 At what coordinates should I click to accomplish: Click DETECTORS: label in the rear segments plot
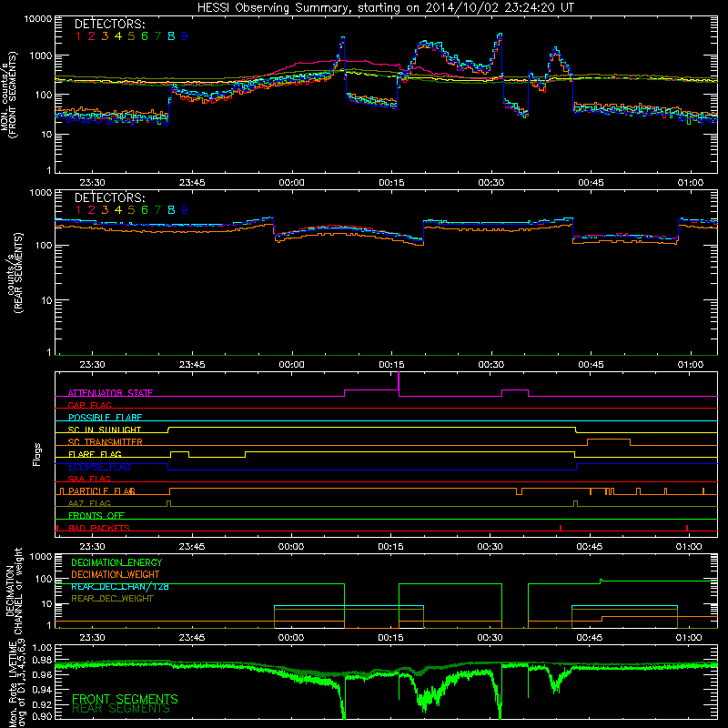pos(109,197)
